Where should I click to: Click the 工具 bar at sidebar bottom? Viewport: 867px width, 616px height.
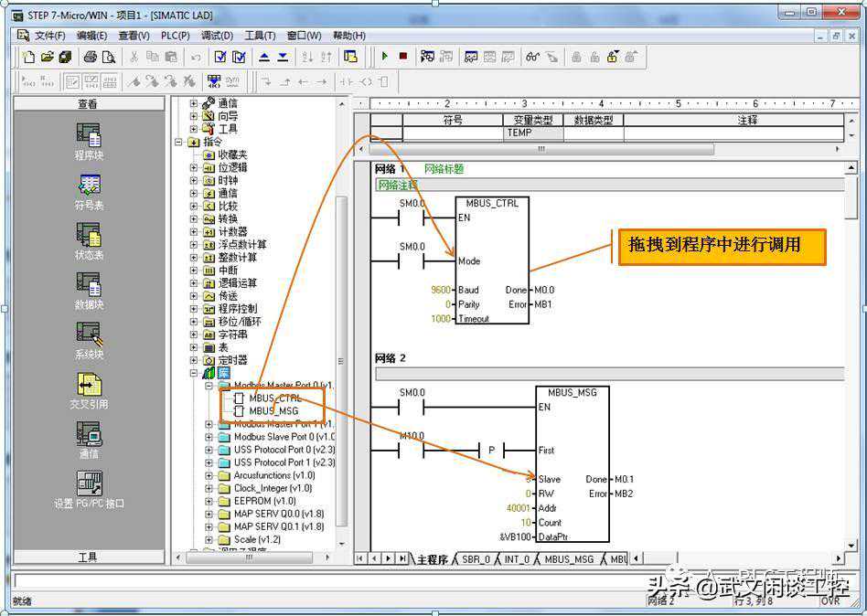tap(88, 557)
